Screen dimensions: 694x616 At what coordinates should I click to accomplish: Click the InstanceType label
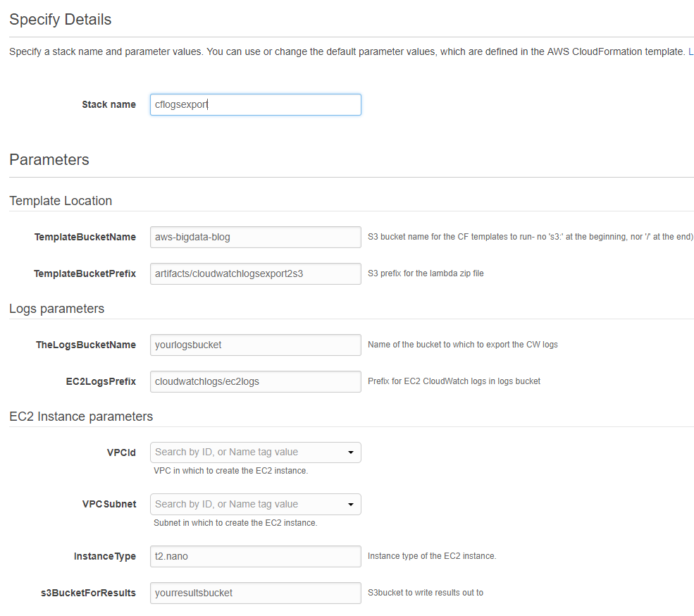click(105, 556)
